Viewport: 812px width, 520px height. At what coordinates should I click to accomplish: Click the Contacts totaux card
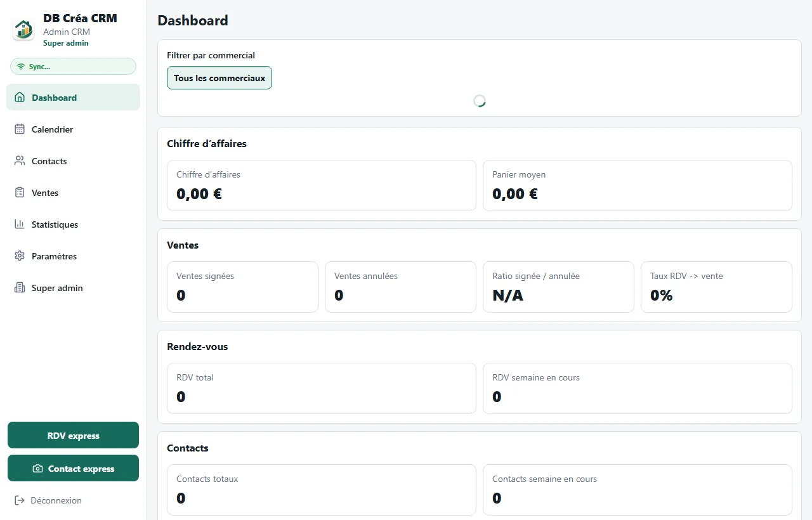click(x=321, y=490)
